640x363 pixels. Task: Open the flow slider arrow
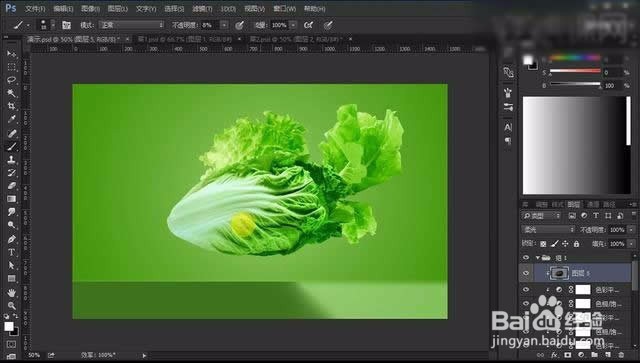[293, 25]
